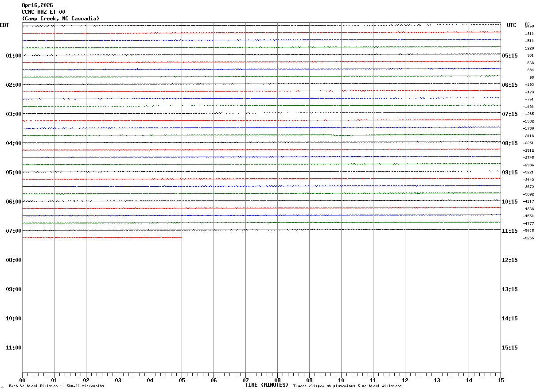Click the DC offset value "-4117"

coord(528,202)
